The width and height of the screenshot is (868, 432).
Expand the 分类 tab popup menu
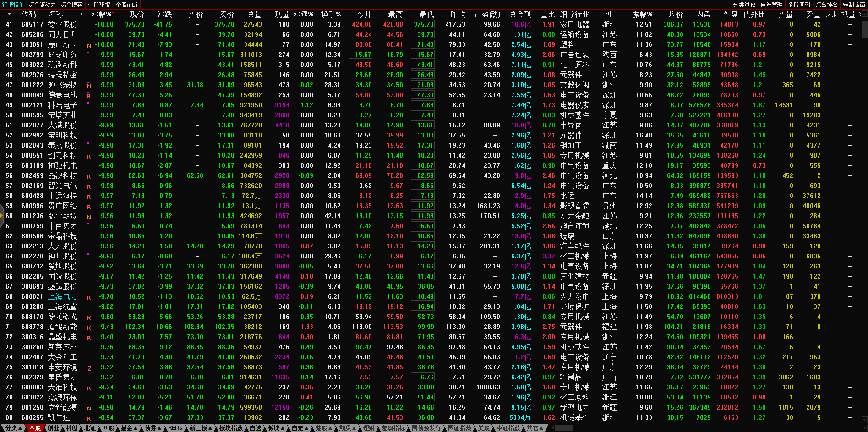tap(13, 428)
